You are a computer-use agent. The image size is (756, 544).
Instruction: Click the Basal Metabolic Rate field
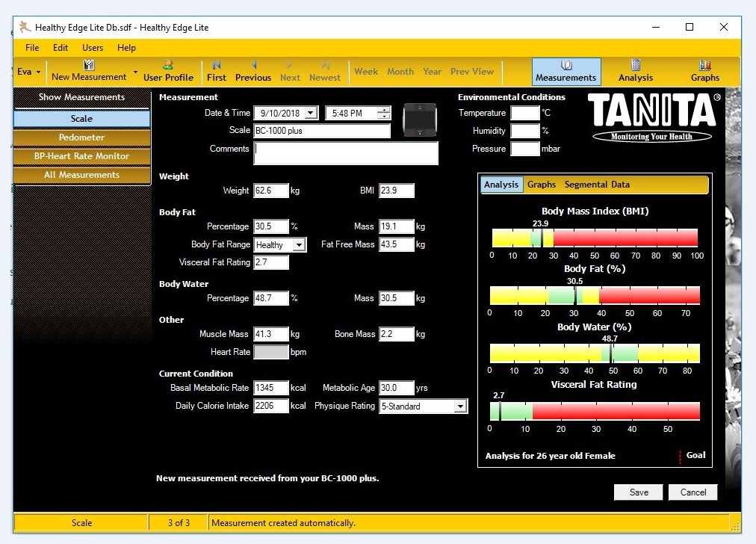click(x=271, y=388)
